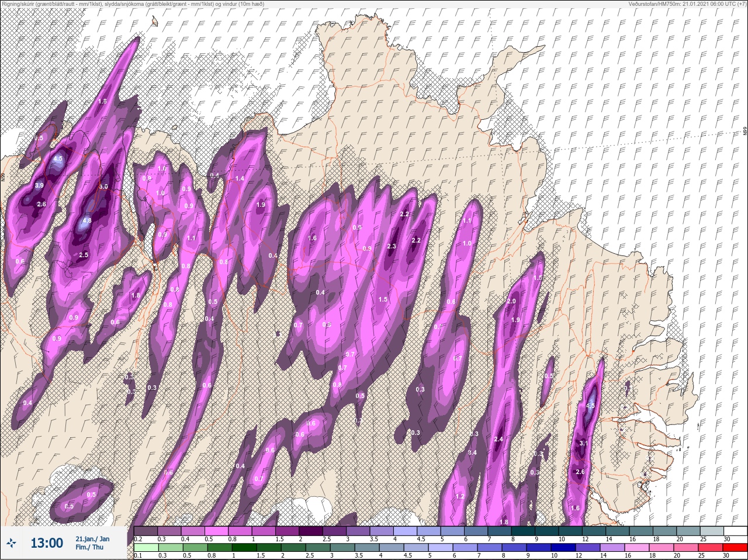
Task: Click the '30' label in the top legend row
Action: (x=726, y=539)
